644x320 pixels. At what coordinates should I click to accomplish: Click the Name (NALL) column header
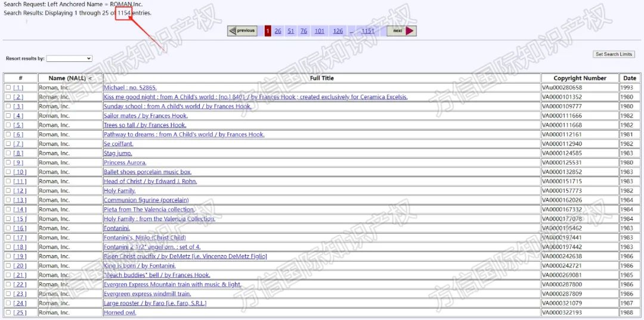click(70, 78)
